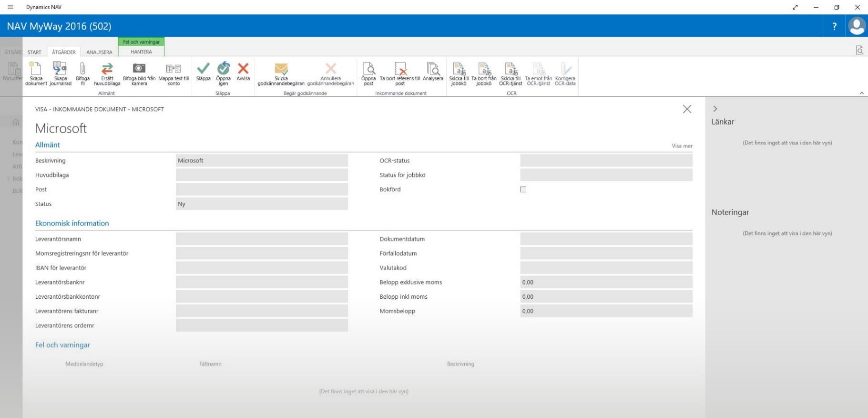Click the Leverantörens fakturanr field

tap(262, 311)
